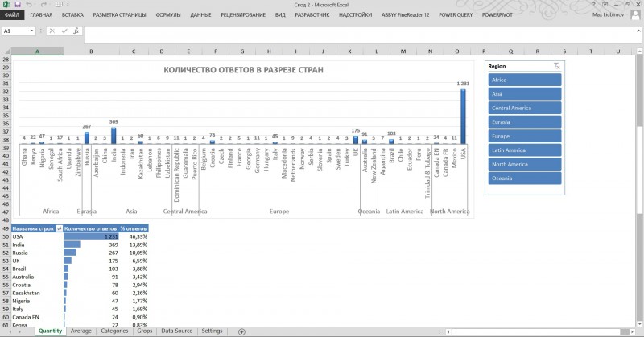Click the vertical scrollbar down arrow
Viewport: 644px width, 337px height.
tap(639, 324)
